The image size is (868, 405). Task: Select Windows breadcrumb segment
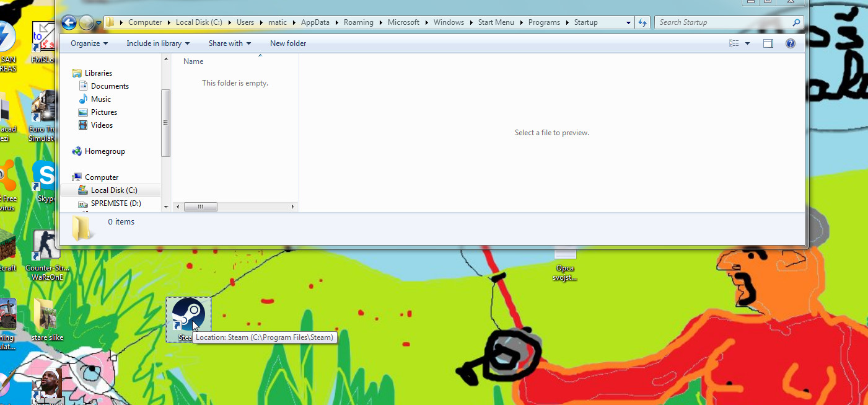pos(449,22)
